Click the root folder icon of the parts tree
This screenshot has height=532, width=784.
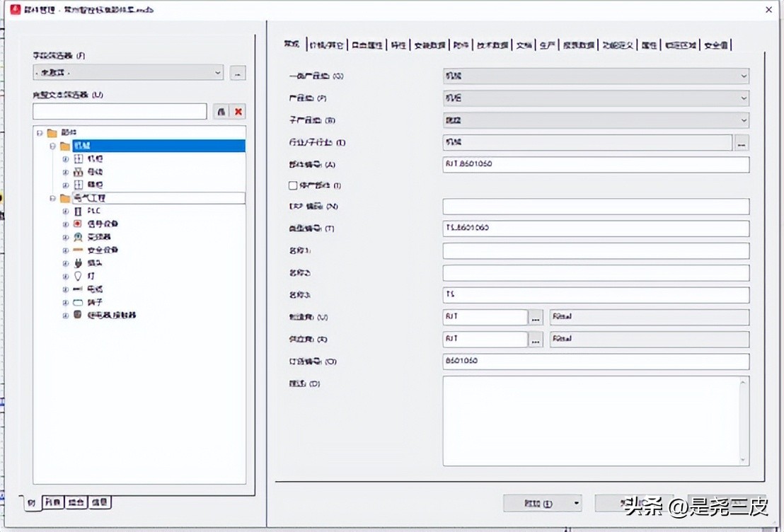[x=52, y=133]
